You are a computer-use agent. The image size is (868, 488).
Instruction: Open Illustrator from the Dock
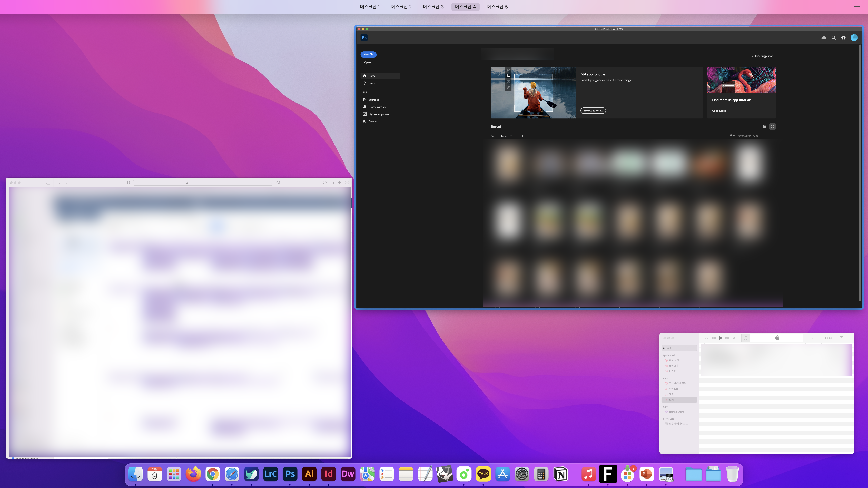click(309, 474)
